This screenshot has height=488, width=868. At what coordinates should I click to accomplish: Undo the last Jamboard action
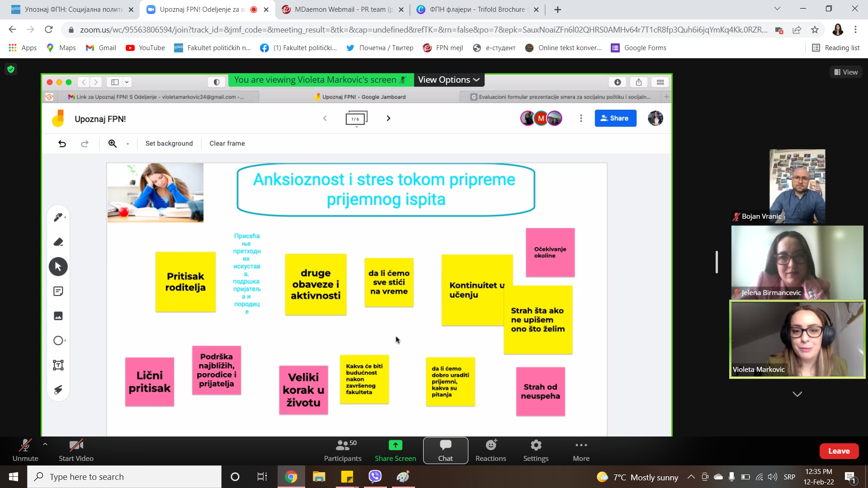62,144
